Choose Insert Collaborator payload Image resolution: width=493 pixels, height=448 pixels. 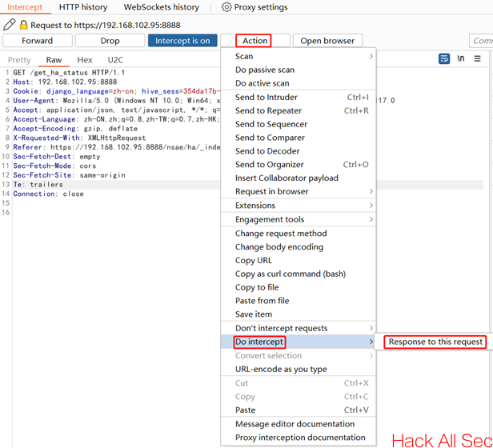tap(299, 178)
